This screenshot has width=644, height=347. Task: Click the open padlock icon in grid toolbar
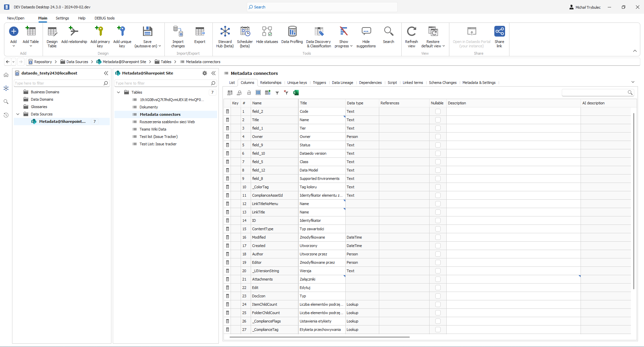click(249, 93)
